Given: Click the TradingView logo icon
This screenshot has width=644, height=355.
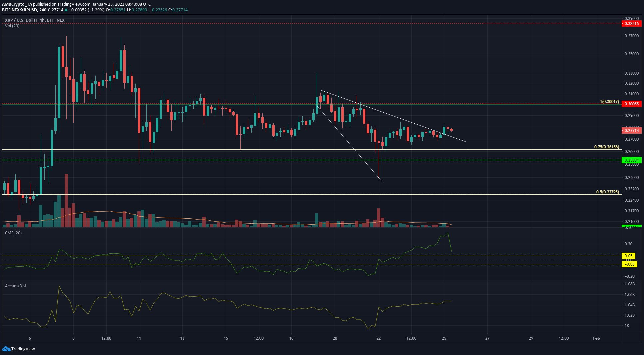Looking at the screenshot, I should coord(6,349).
